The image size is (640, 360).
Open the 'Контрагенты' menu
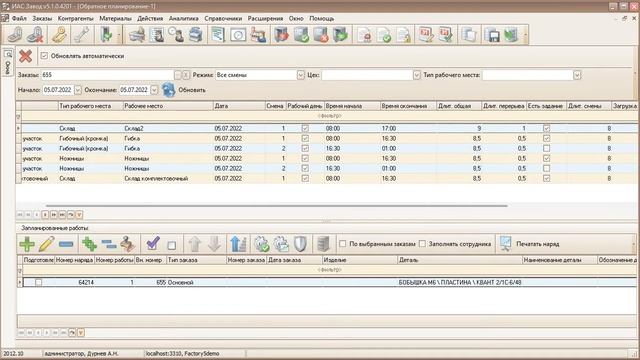pos(76,18)
